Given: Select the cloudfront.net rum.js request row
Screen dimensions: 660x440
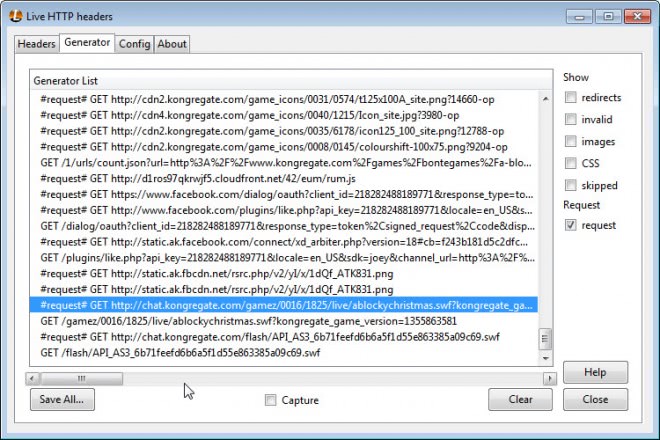Looking at the screenshot, I should (x=283, y=179).
